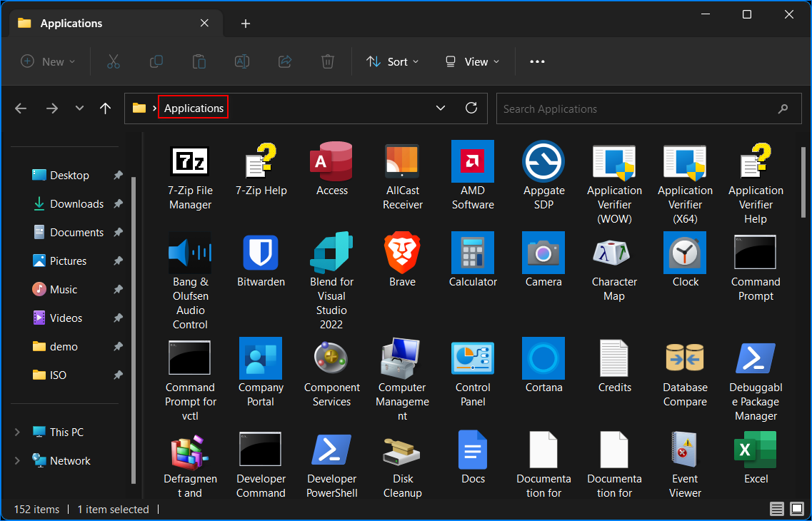The width and height of the screenshot is (812, 521).
Task: Click the folder icon in address bar
Action: [139, 108]
